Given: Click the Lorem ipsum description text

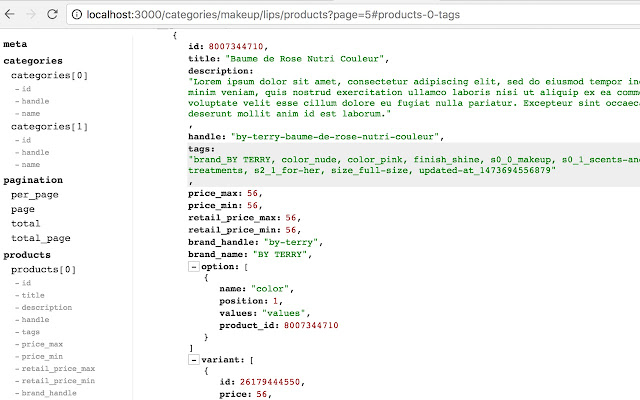Looking at the screenshot, I should click(x=414, y=98).
